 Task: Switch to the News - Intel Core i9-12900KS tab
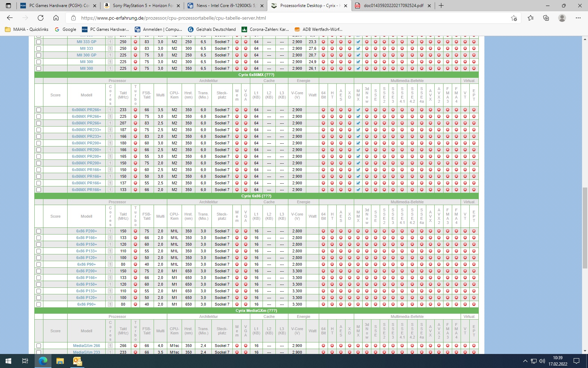point(226,6)
